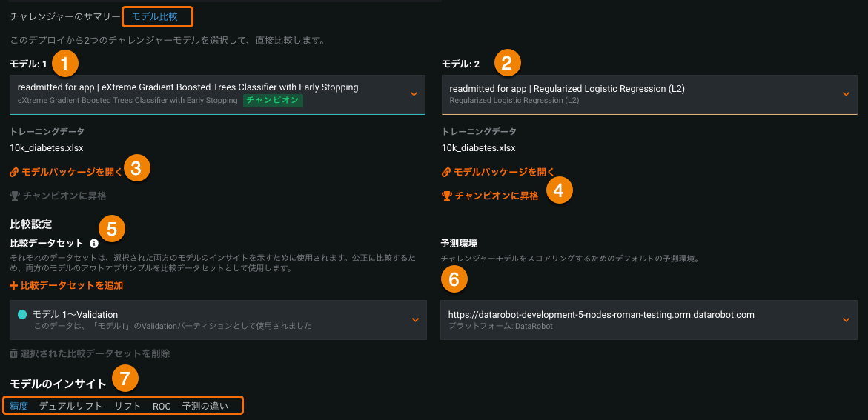Viewport: 868px width, 420px height.
Task: Show the 予測の違い insight tab
Action: (205, 406)
